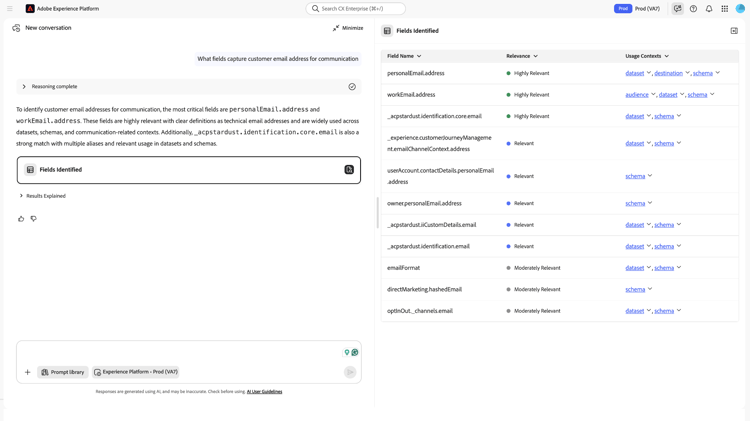
Task: Select the optInOut._channels.email field name
Action: (419, 311)
